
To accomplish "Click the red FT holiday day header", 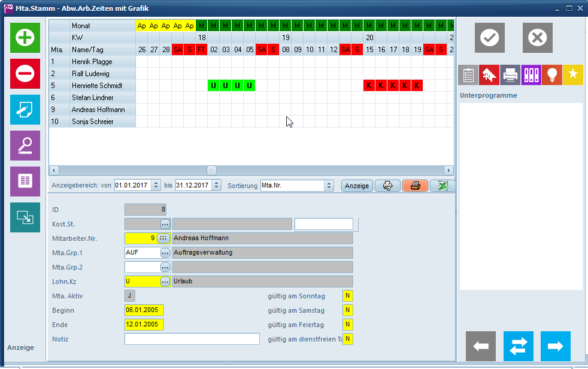I will 202,50.
